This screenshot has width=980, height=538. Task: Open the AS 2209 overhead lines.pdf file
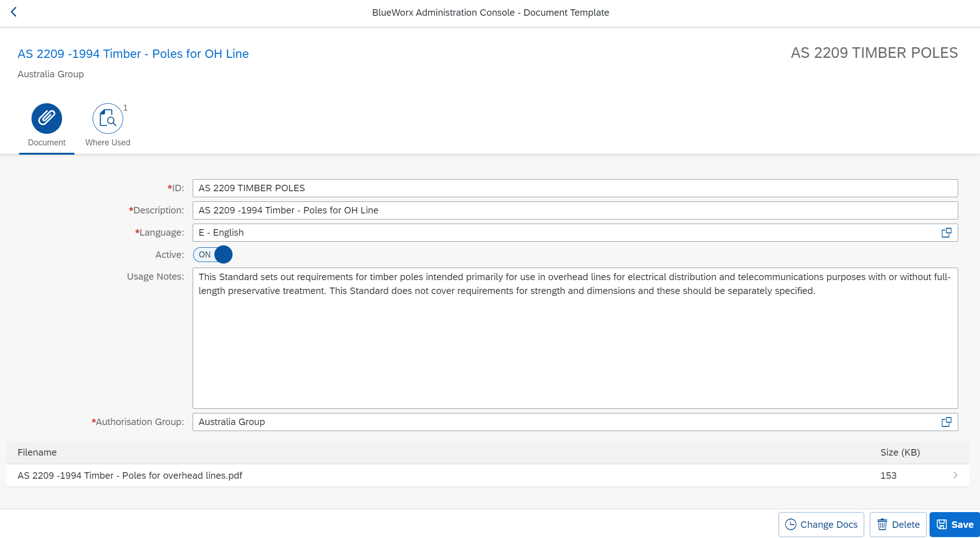point(130,475)
